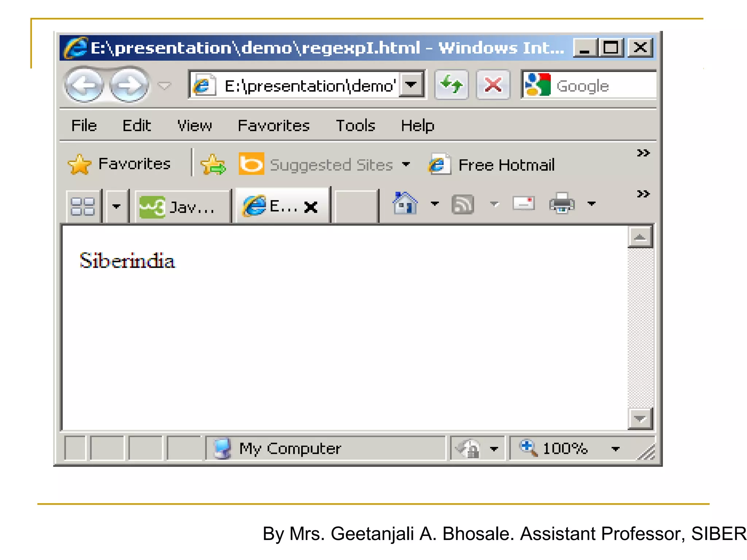This screenshot has height=560, width=747.
Task: Click the vertical scrollbar down arrow
Action: 640,419
